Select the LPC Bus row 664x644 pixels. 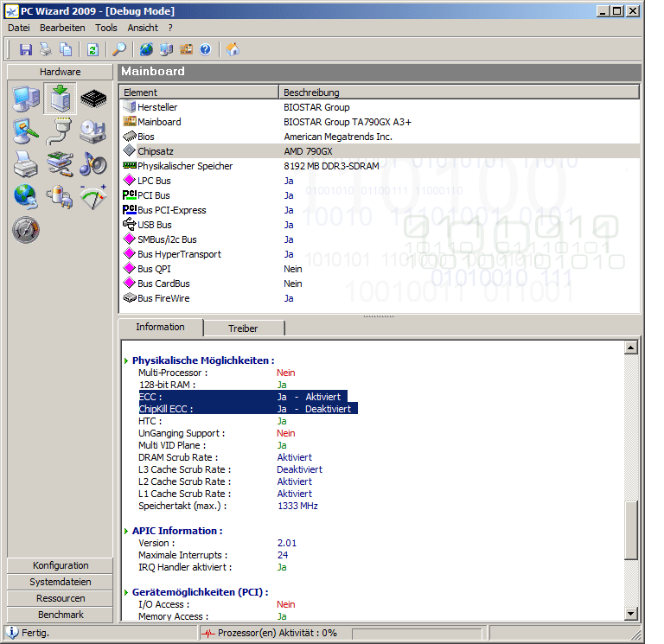[x=380, y=181]
